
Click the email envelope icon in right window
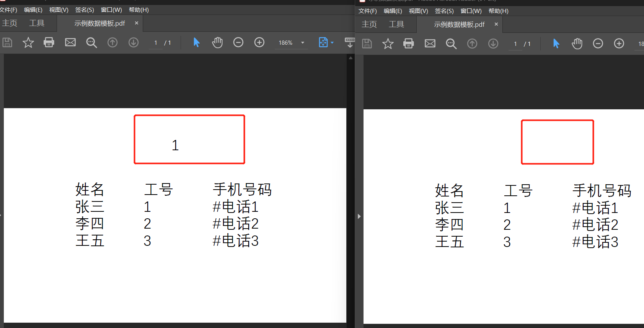click(x=430, y=44)
